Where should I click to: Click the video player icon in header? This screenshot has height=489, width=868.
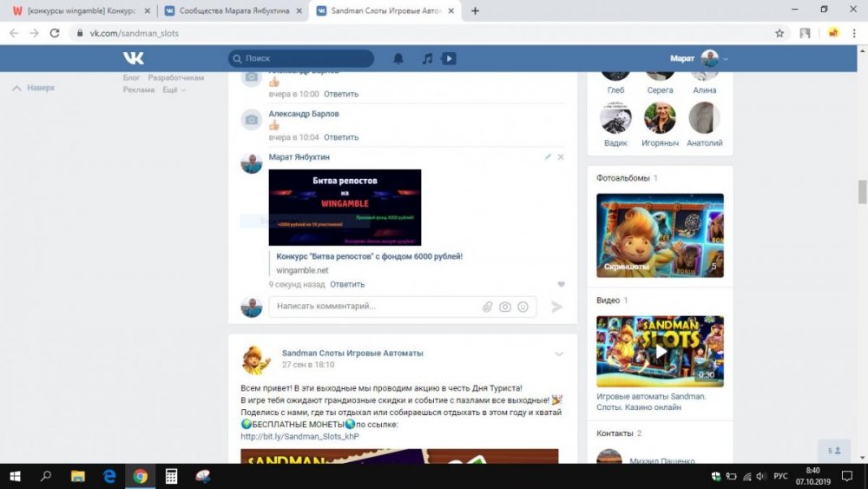[x=449, y=59]
